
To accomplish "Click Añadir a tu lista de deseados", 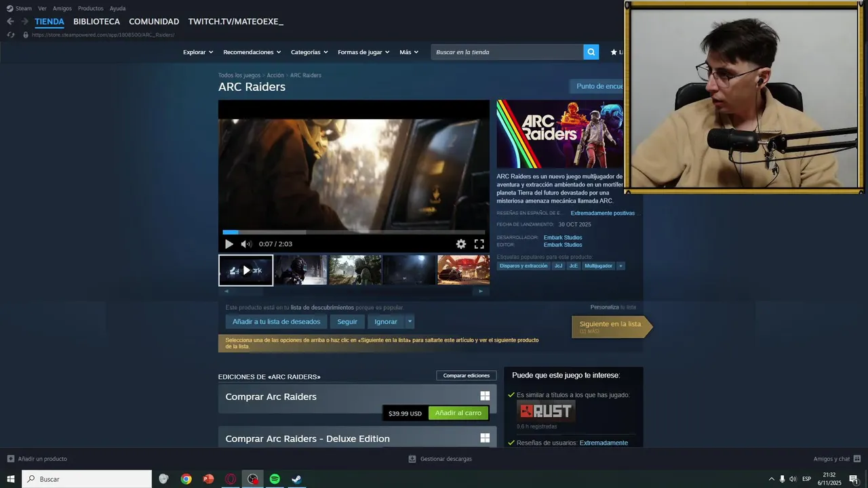I will point(276,322).
